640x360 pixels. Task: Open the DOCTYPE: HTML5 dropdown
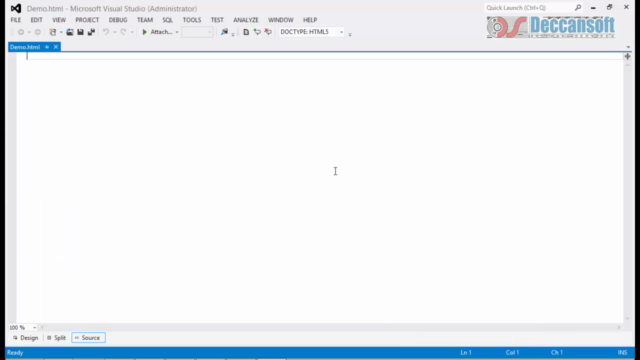pyautogui.click(x=311, y=32)
